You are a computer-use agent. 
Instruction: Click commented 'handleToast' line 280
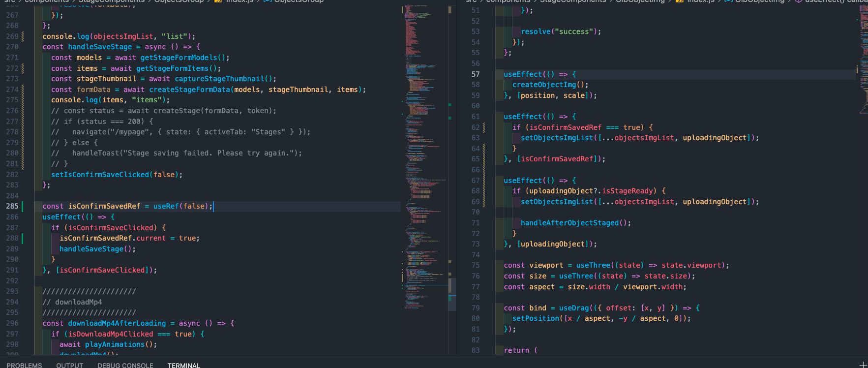(95, 153)
